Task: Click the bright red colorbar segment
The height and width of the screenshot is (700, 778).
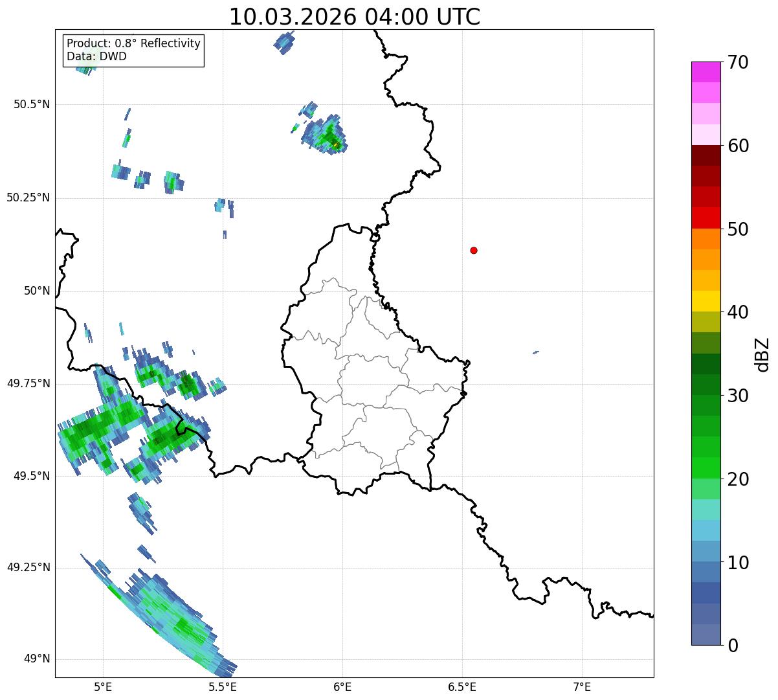Action: 706,218
